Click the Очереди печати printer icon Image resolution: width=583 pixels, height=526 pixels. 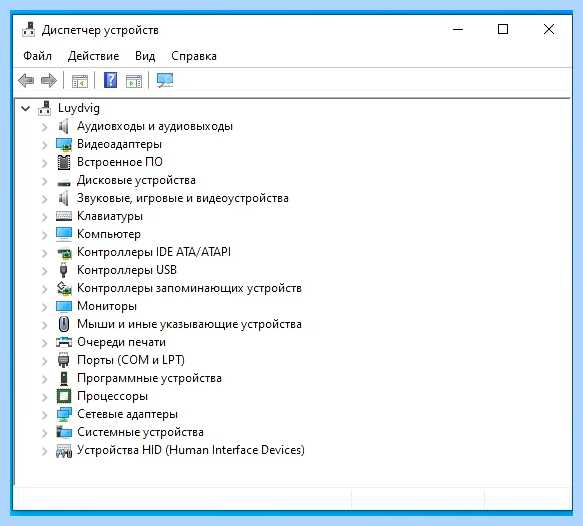[64, 342]
